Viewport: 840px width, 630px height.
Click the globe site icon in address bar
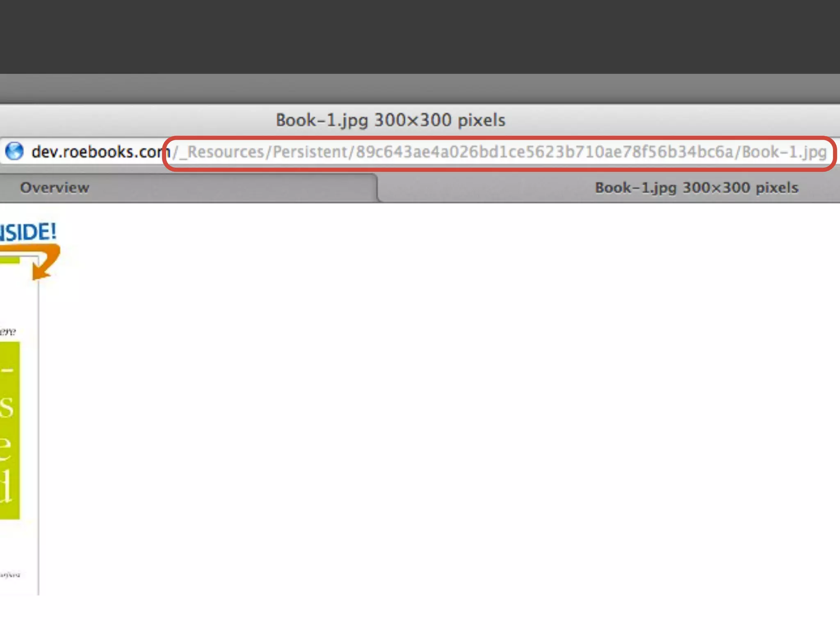[15, 151]
